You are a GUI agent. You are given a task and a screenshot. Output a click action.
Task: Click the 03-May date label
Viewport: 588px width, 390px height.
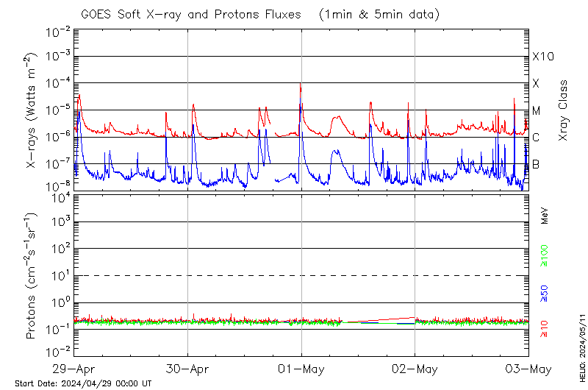[x=528, y=369]
